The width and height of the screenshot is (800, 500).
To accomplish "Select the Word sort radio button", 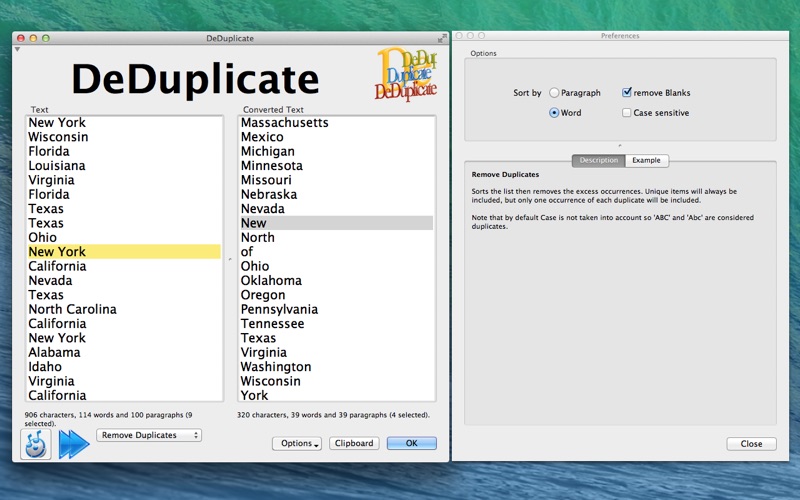I will click(554, 113).
